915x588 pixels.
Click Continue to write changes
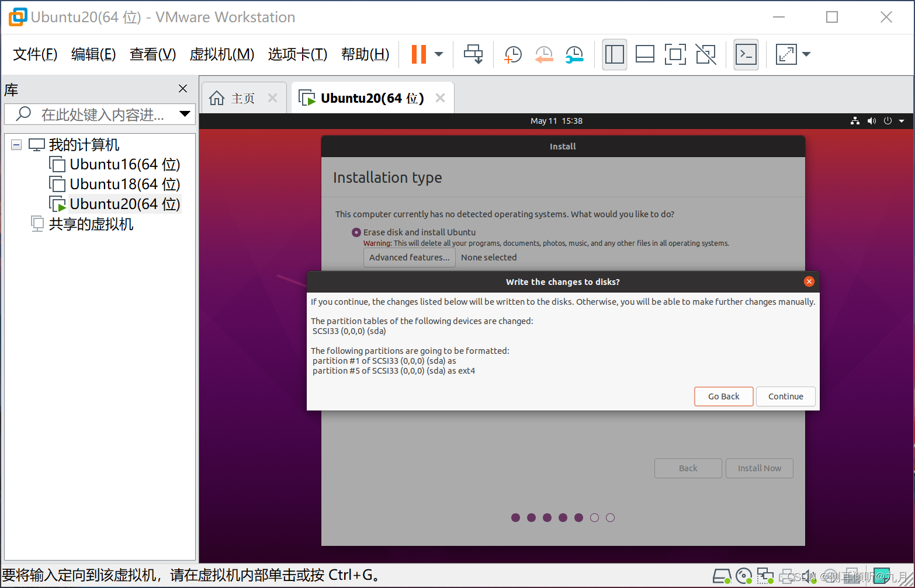786,396
